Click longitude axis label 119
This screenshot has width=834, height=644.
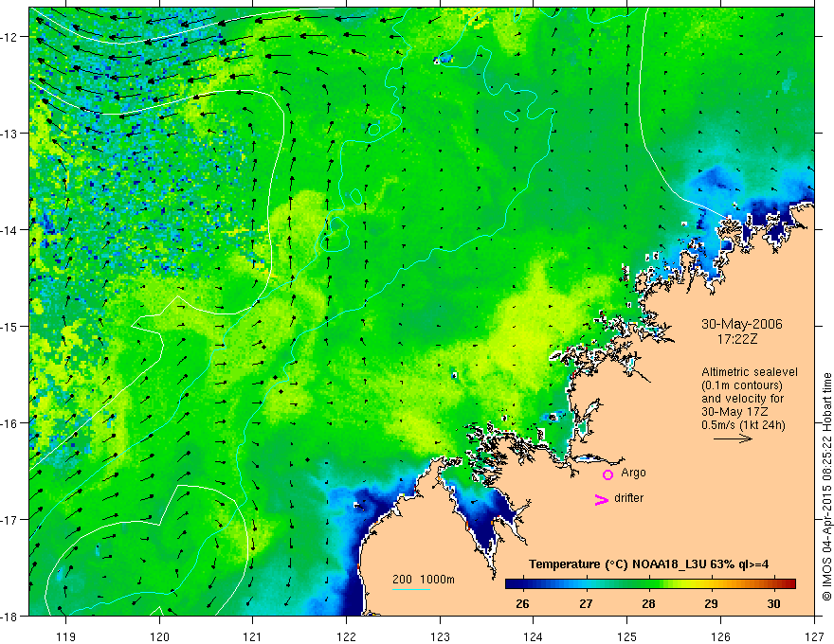click(66, 636)
